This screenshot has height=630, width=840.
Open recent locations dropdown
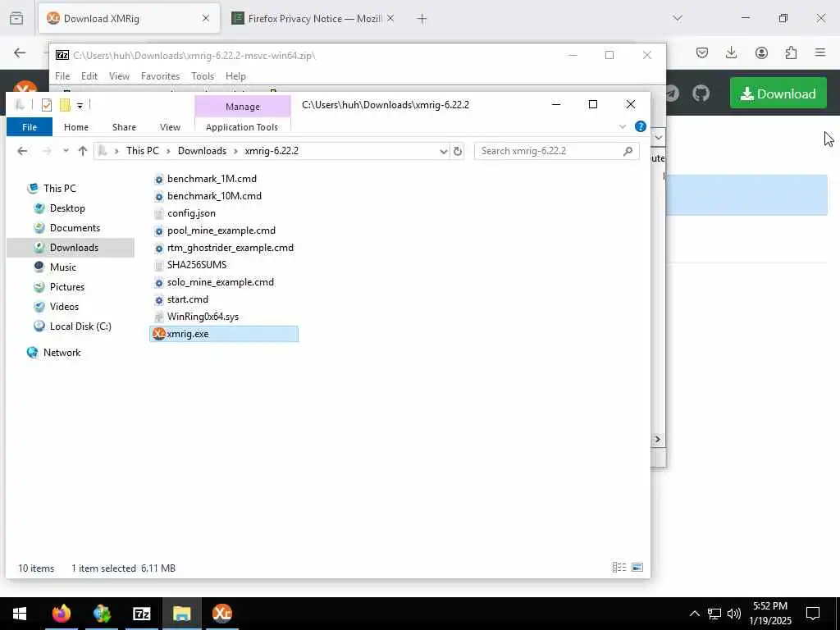coord(66,151)
